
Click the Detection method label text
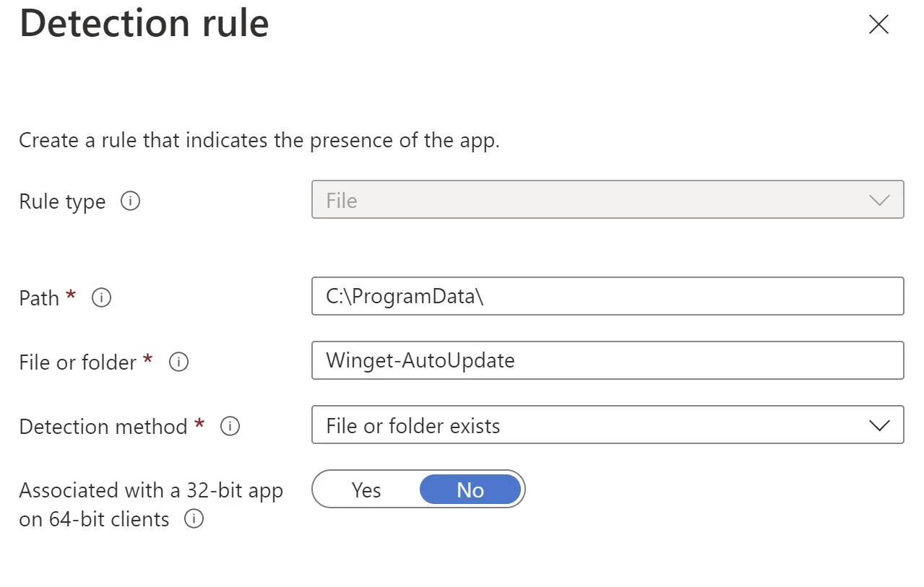coord(103,426)
